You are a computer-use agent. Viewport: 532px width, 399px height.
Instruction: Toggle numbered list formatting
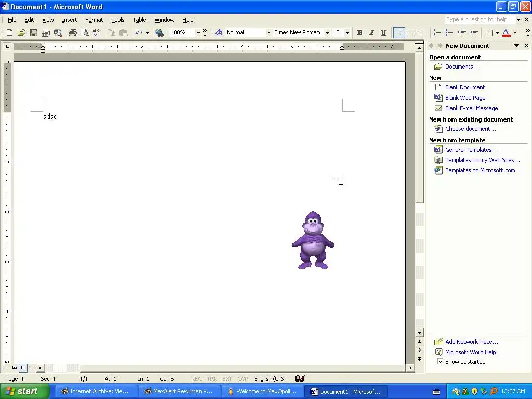point(437,33)
